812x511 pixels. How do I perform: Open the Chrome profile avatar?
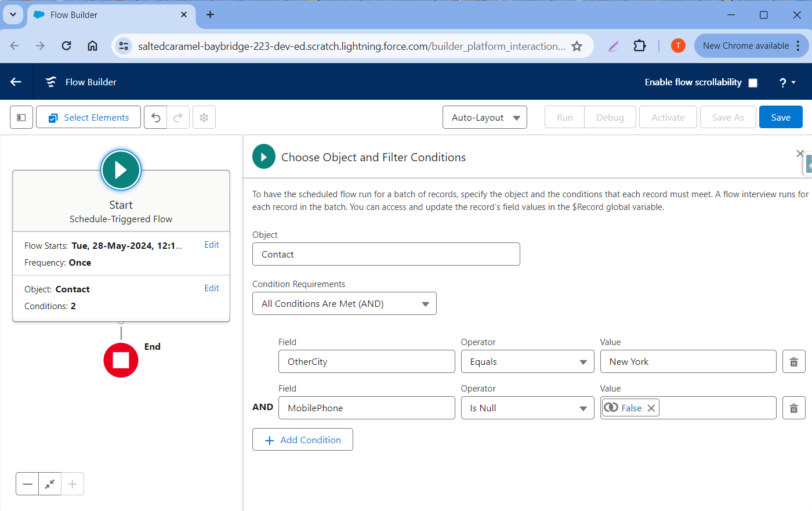[678, 46]
